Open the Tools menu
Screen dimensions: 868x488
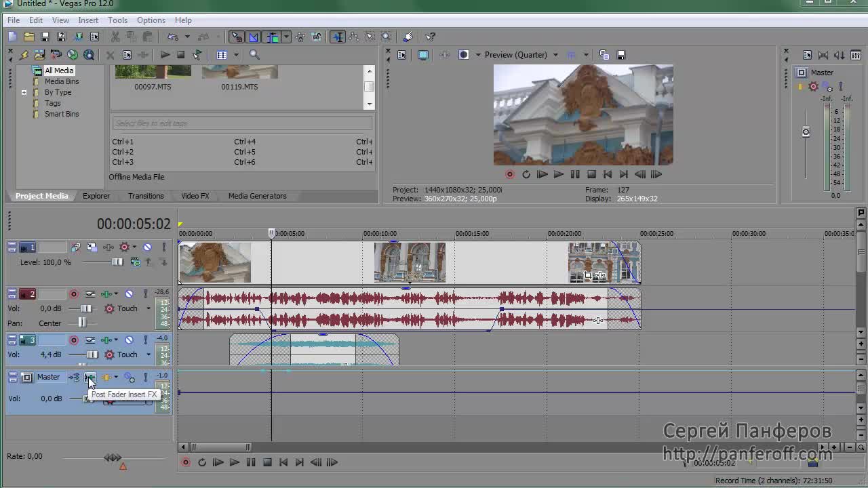[x=117, y=20]
